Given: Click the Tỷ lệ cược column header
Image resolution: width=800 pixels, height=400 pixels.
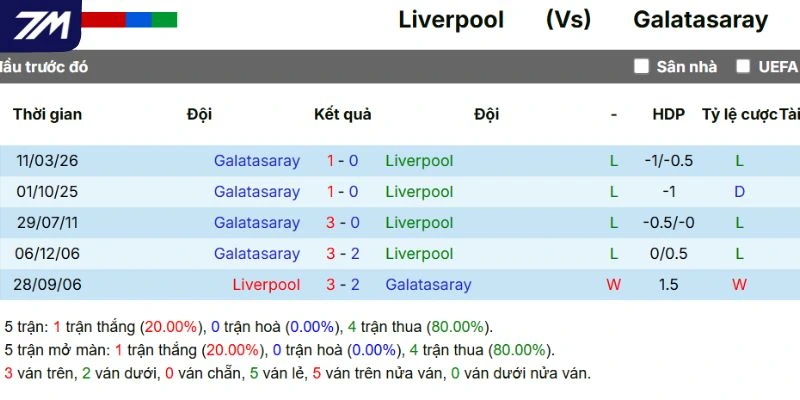Looking at the screenshot, I should (739, 114).
